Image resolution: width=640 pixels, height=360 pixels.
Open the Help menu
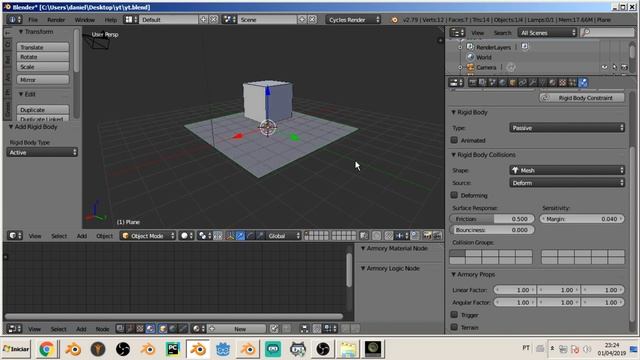pyautogui.click(x=110, y=20)
